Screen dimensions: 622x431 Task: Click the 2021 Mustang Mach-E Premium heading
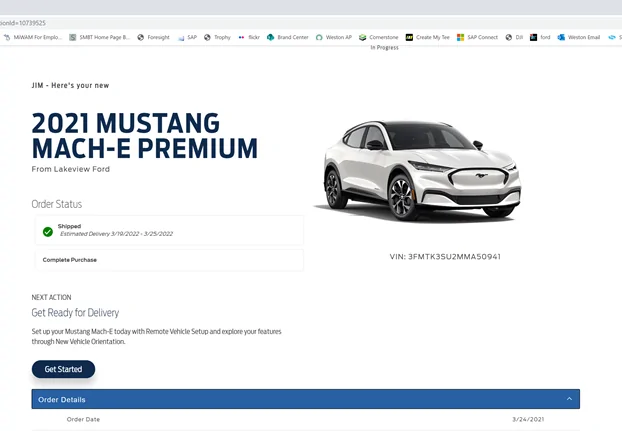click(145, 136)
